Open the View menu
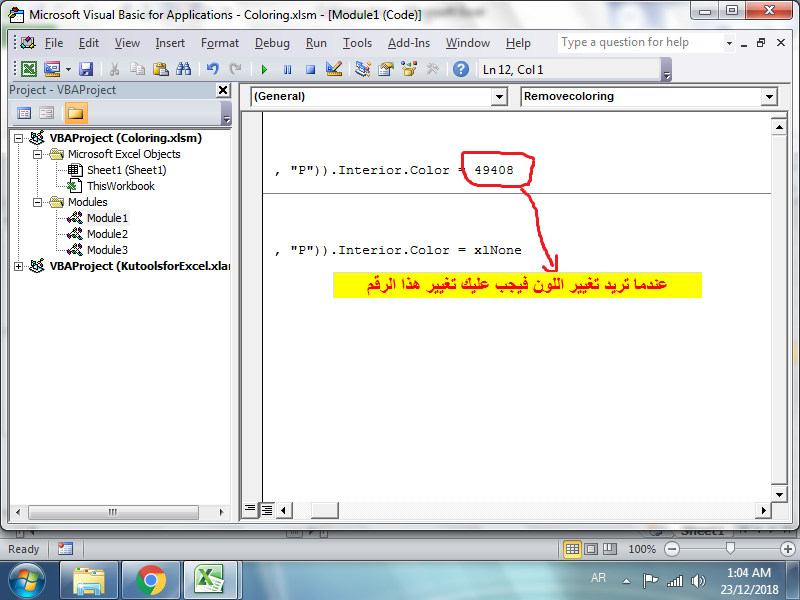The width and height of the screenshot is (800, 600). [127, 43]
